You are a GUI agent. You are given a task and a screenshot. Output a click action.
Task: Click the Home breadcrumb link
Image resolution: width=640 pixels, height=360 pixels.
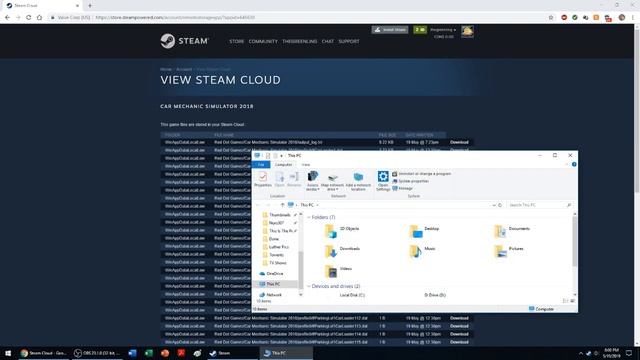pos(166,69)
